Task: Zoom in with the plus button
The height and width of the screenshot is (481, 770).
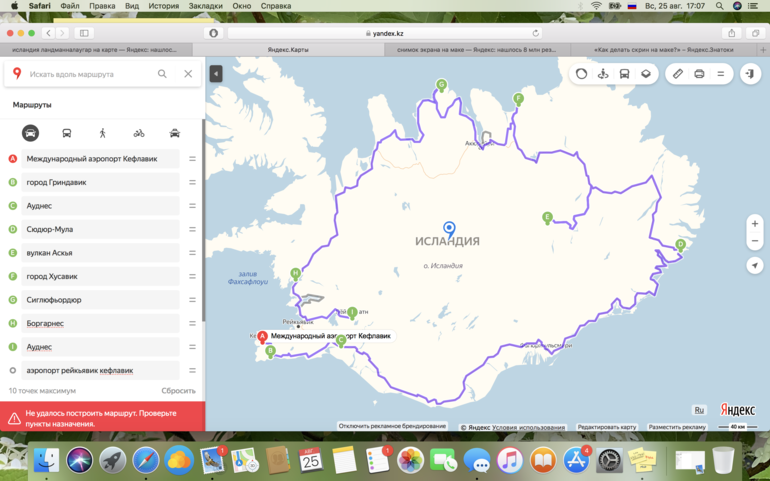Action: [755, 224]
